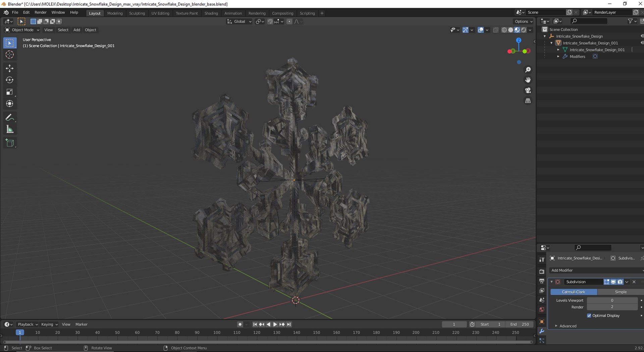
Task: Remove the Subdivision modifier
Action: 634,282
